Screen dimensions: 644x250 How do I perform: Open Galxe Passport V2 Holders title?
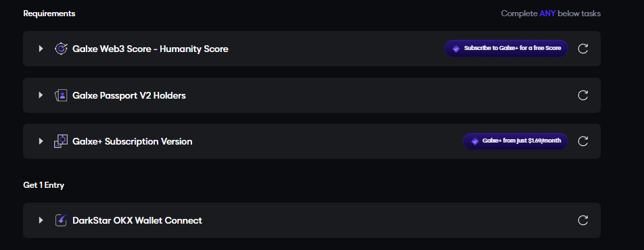pos(129,96)
